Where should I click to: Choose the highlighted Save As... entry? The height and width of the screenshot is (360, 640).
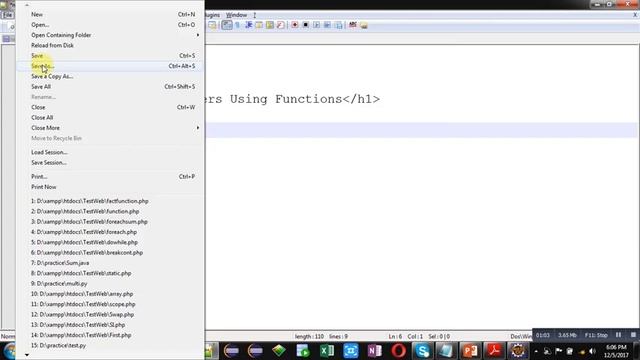110,66
